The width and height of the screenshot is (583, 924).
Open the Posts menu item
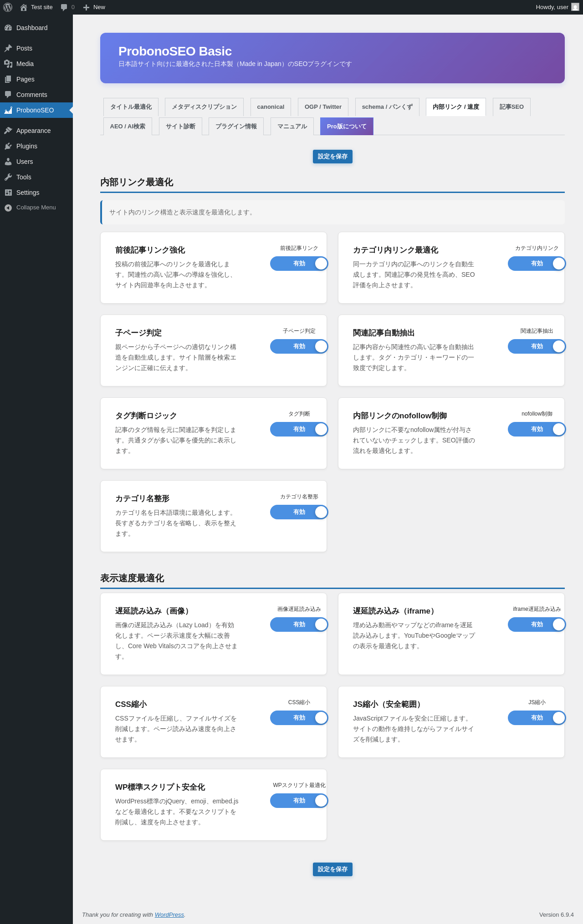coord(36,48)
